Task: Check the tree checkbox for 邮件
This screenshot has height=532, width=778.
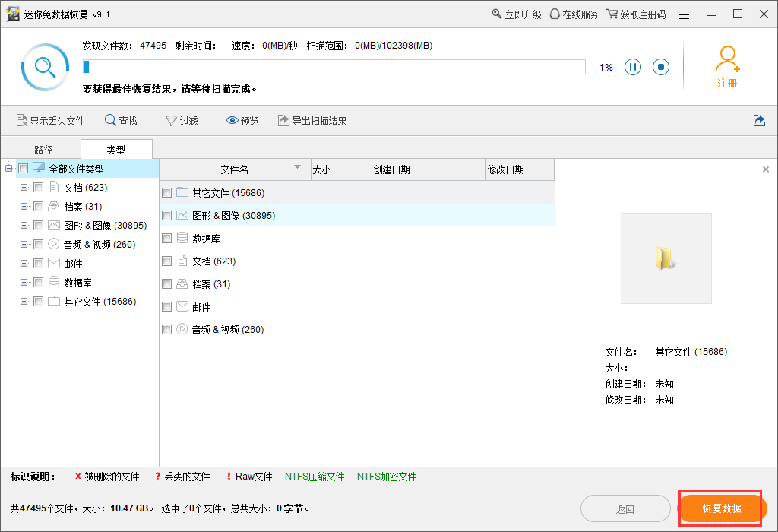Action: (x=38, y=264)
